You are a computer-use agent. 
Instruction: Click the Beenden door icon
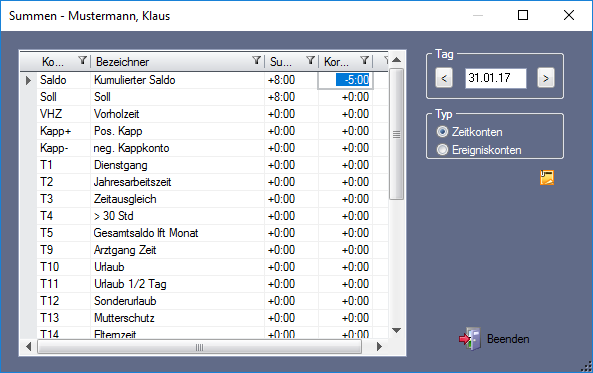(x=470, y=339)
